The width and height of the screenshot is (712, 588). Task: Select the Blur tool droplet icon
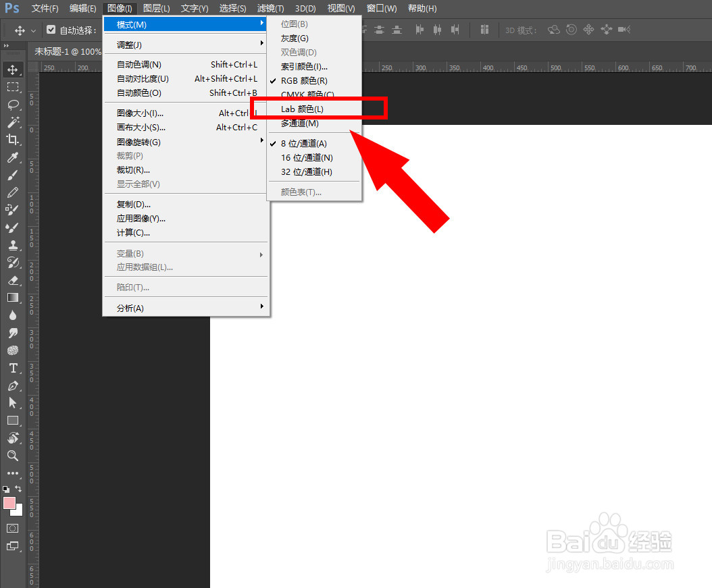13,315
